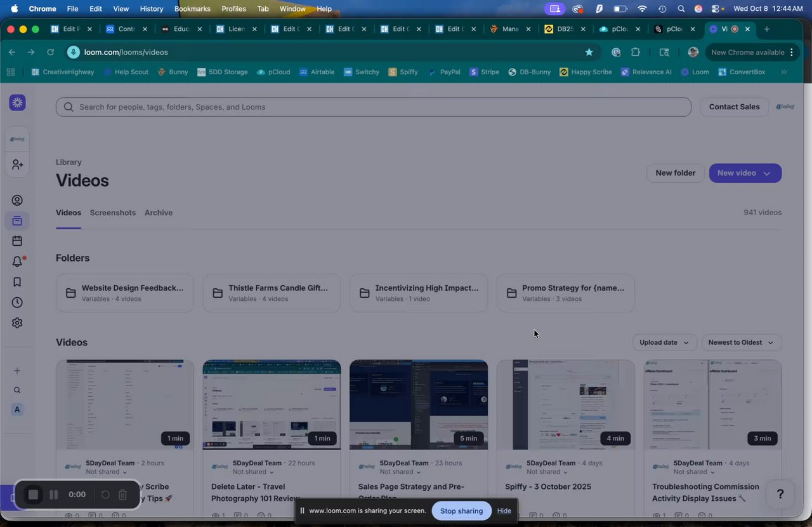812x527 pixels.
Task: Open the settings gear in sidebar
Action: point(17,323)
